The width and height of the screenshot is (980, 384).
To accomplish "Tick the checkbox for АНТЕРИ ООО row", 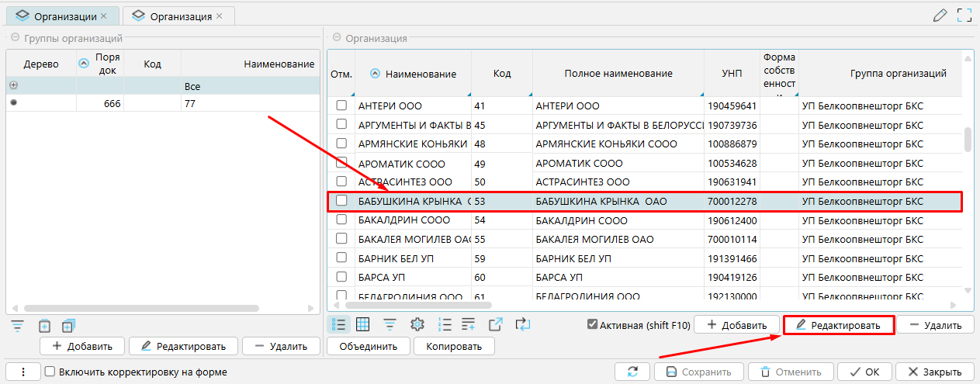I will point(341,106).
